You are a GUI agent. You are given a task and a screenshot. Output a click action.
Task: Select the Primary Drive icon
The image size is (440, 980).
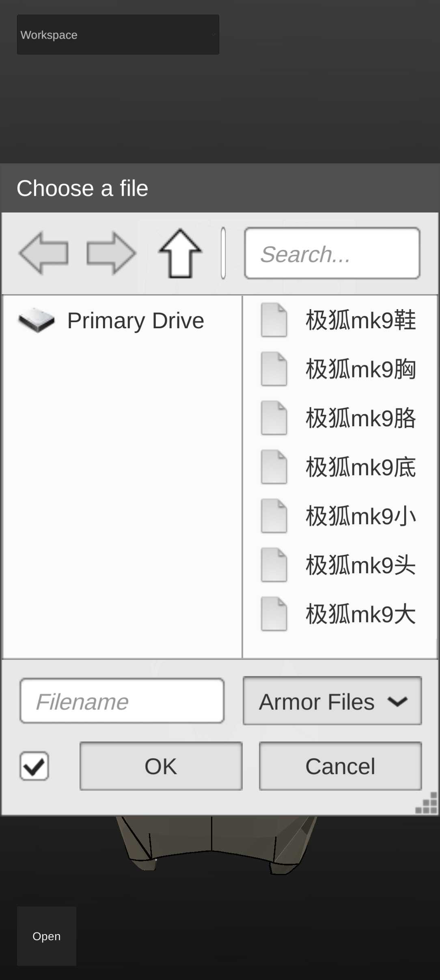(x=37, y=321)
